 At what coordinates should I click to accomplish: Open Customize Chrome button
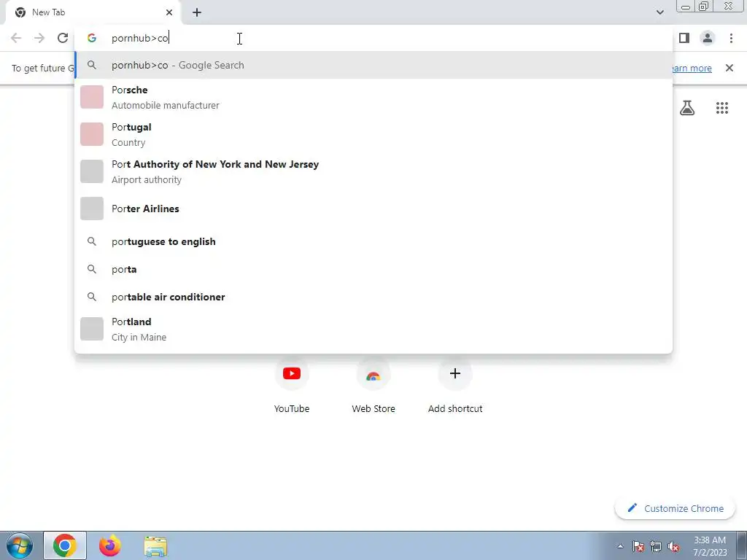click(675, 508)
